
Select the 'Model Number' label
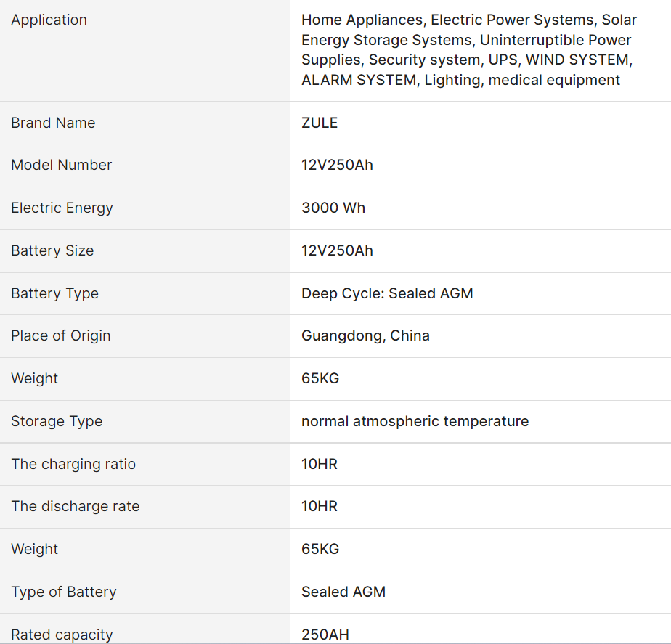(61, 165)
